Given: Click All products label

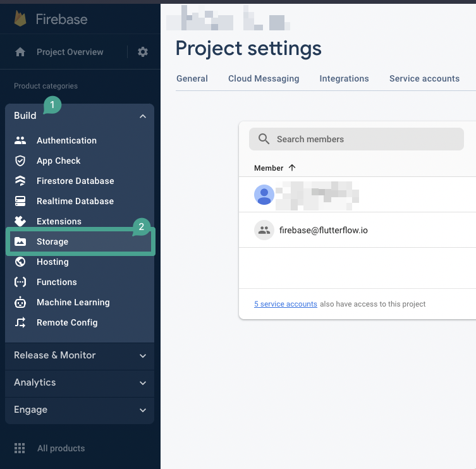Looking at the screenshot, I should tap(61, 448).
